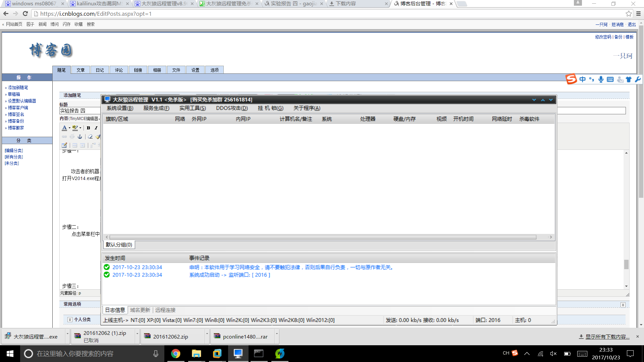644x362 pixels.
Task: Open dropdown arrow for pconline1480 rar download
Action: 277,334
